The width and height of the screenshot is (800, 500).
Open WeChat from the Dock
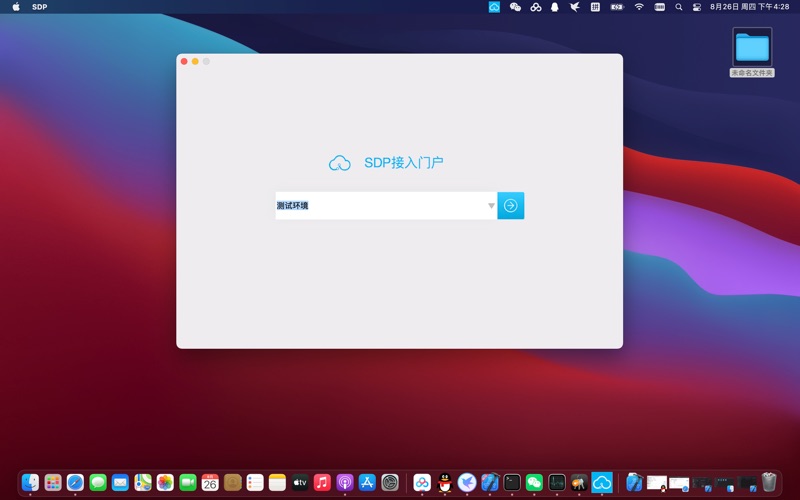pos(534,482)
